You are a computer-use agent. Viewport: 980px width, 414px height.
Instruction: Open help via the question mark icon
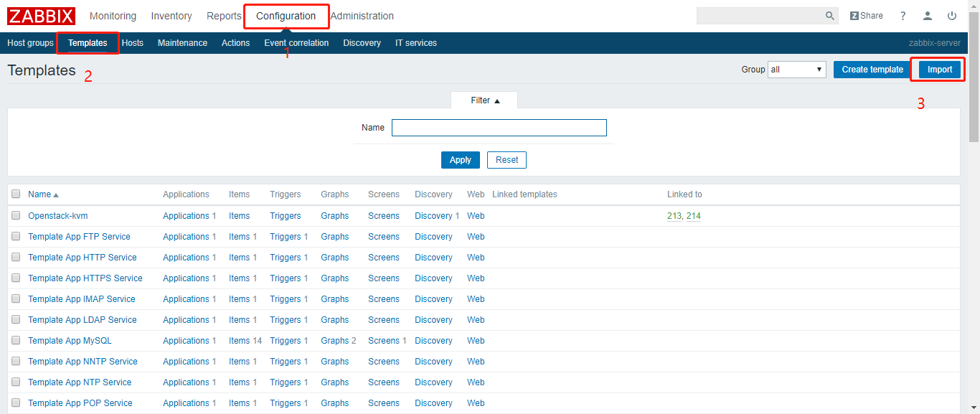[x=903, y=15]
